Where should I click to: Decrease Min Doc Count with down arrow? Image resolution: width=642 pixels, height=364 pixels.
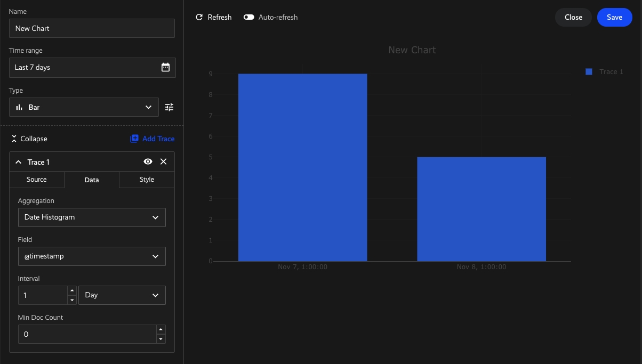[x=161, y=339]
